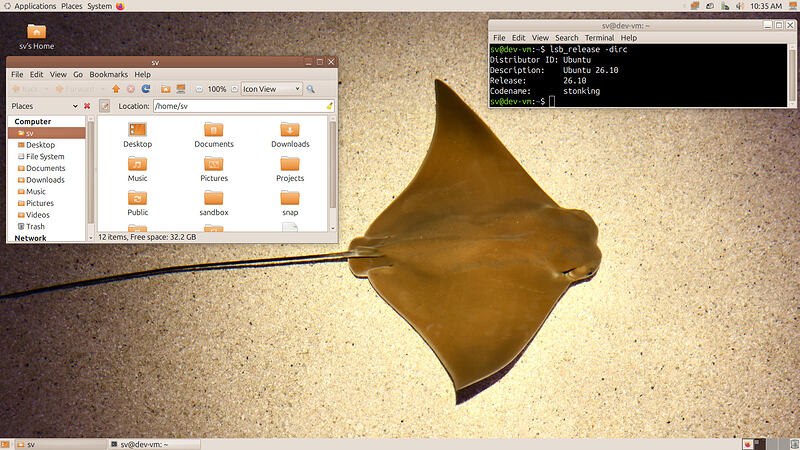Open the Places menu in top panel
800x450 pixels.
[71, 6]
